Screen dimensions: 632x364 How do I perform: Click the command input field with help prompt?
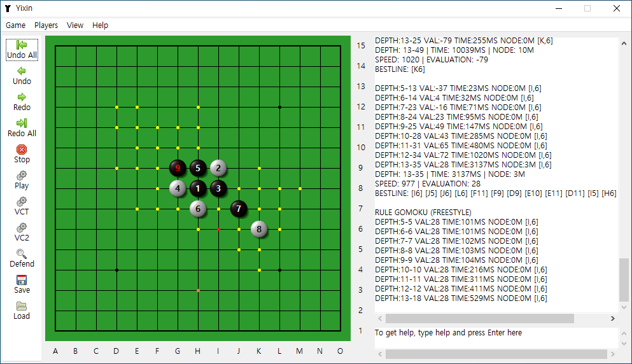(x=496, y=337)
